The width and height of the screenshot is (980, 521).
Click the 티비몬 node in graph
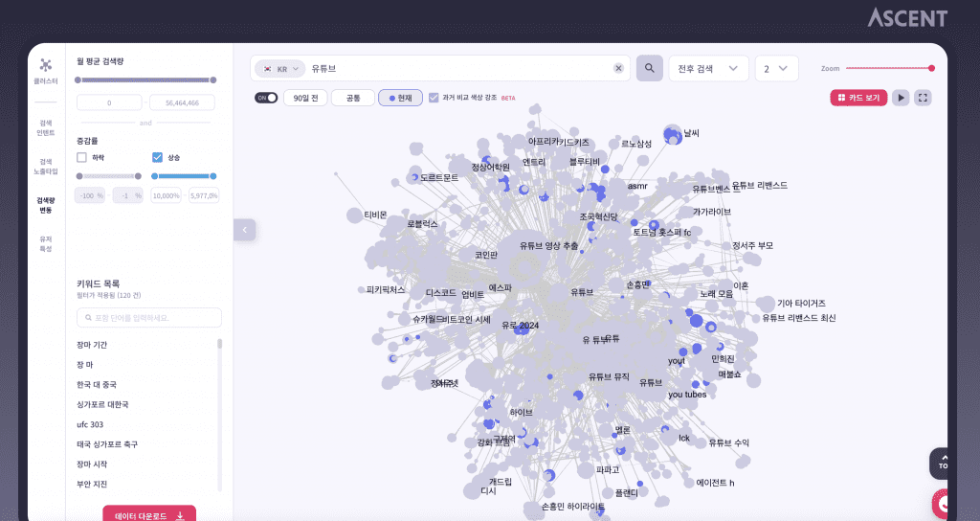pyautogui.click(x=354, y=215)
